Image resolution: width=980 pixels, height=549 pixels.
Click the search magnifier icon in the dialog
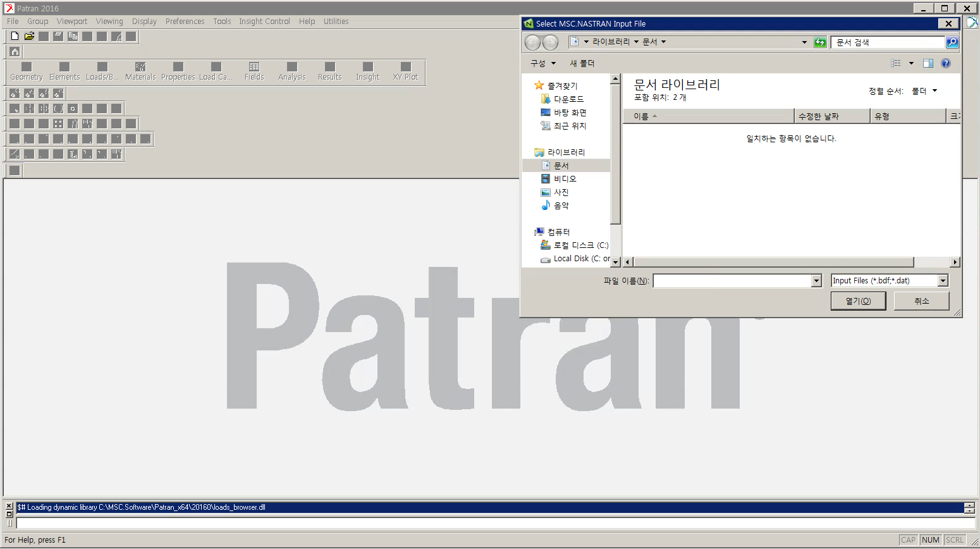click(952, 42)
